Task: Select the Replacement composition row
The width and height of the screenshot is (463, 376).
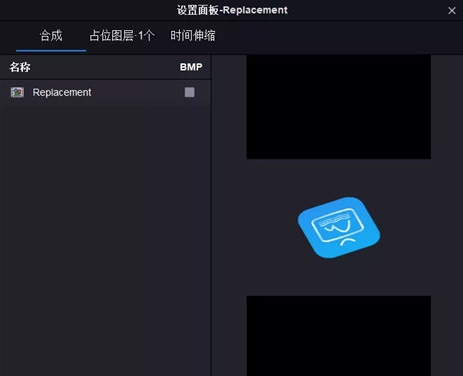Action: [x=105, y=92]
